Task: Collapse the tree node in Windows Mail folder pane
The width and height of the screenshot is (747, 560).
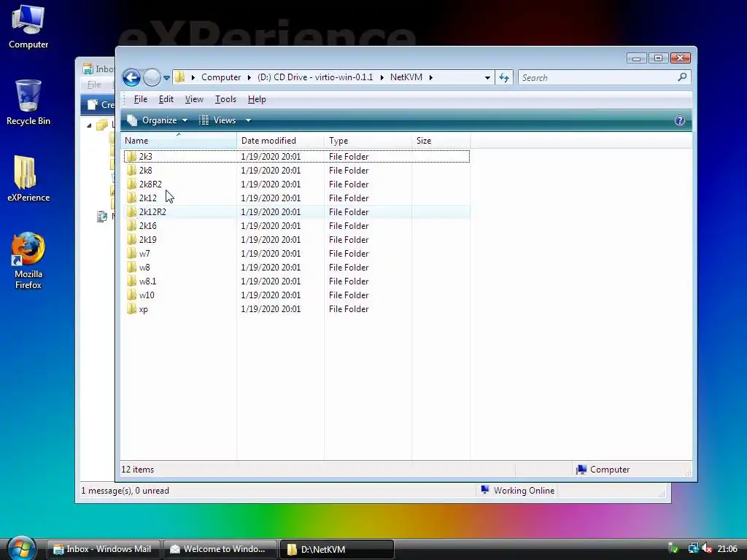Action: tap(89, 125)
